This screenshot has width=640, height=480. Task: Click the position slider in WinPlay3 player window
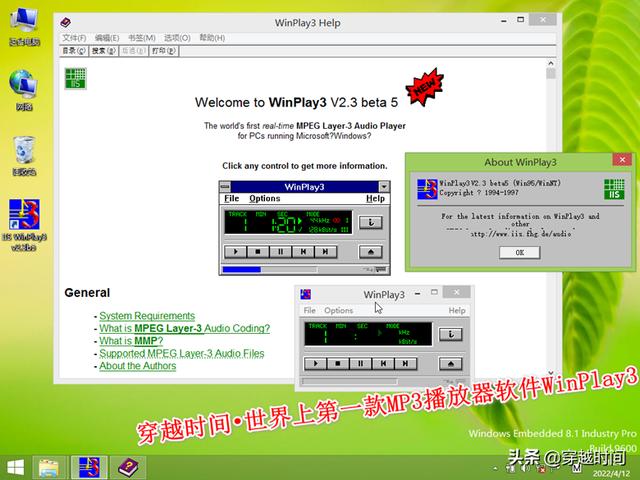pyautogui.click(x=350, y=381)
